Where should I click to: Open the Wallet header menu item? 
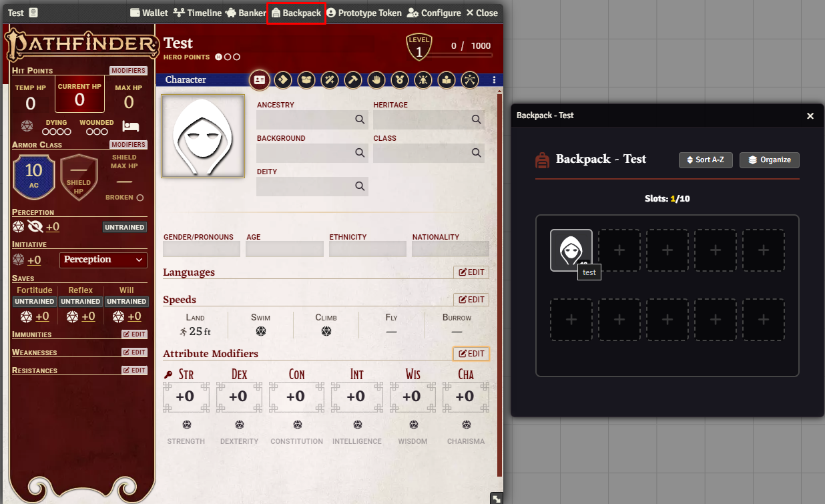coord(149,13)
